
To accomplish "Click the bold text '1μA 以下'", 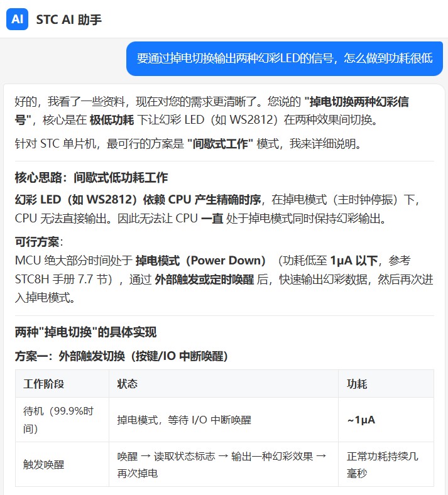I will click(x=354, y=261).
